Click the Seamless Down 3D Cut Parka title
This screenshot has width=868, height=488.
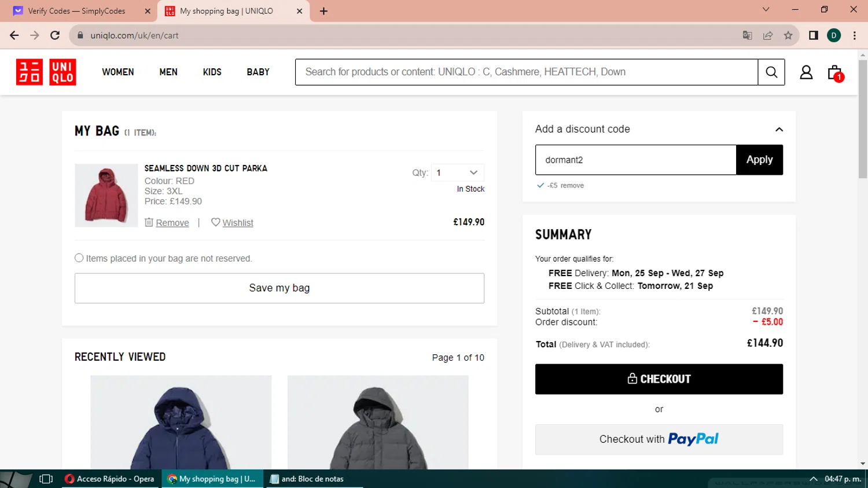(x=206, y=168)
